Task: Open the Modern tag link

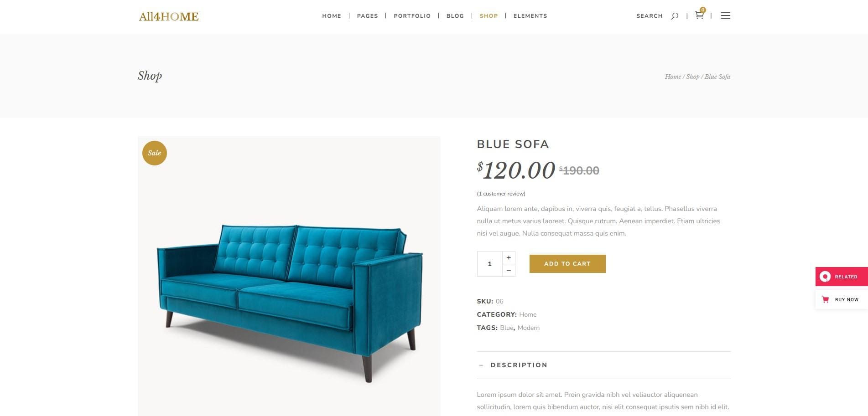Action: click(529, 328)
